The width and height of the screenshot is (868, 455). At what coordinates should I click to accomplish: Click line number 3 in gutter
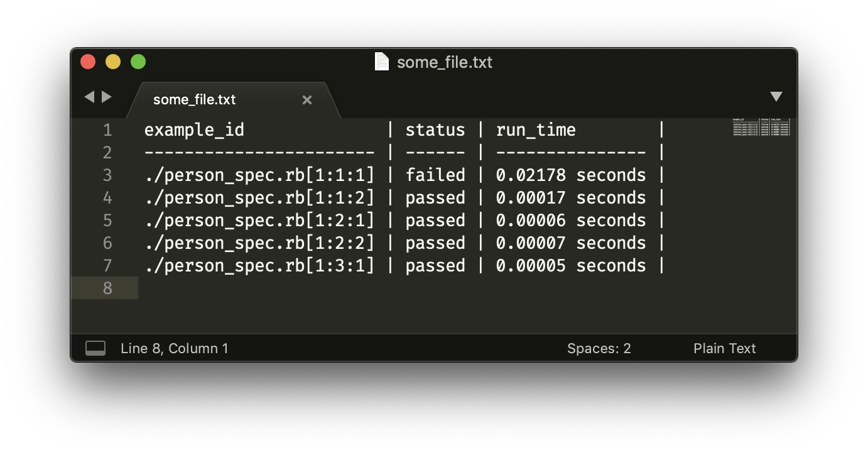[x=107, y=175]
